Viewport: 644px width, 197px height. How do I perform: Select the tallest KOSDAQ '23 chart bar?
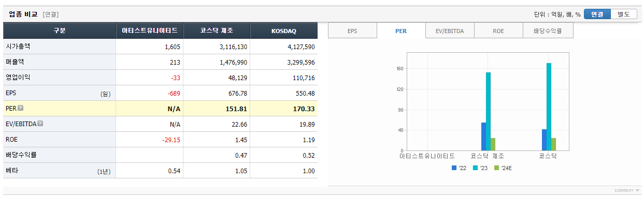point(549,107)
